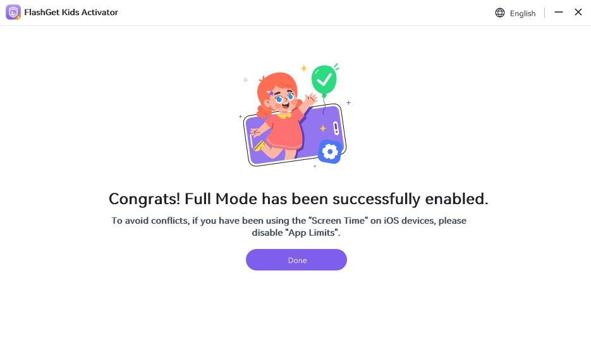Click the yellow sparkle above the girl
The height and width of the screenshot is (364, 591).
click(x=303, y=68)
